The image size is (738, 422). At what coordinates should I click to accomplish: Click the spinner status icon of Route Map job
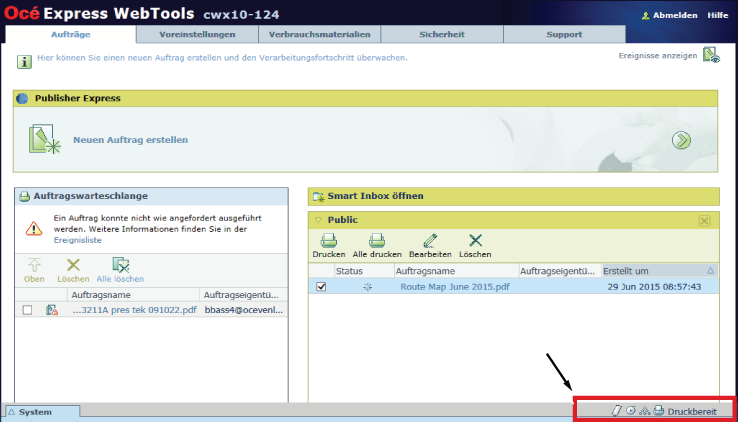368,287
